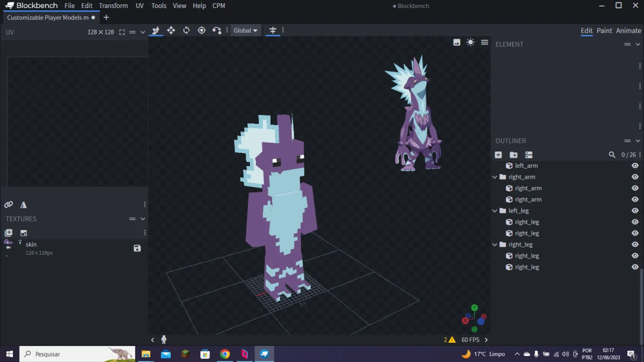Click the UV panel fullscreen icon

tap(122, 32)
